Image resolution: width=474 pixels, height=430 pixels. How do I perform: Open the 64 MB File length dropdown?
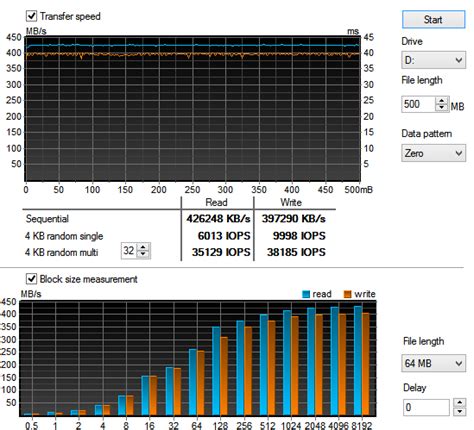(433, 363)
